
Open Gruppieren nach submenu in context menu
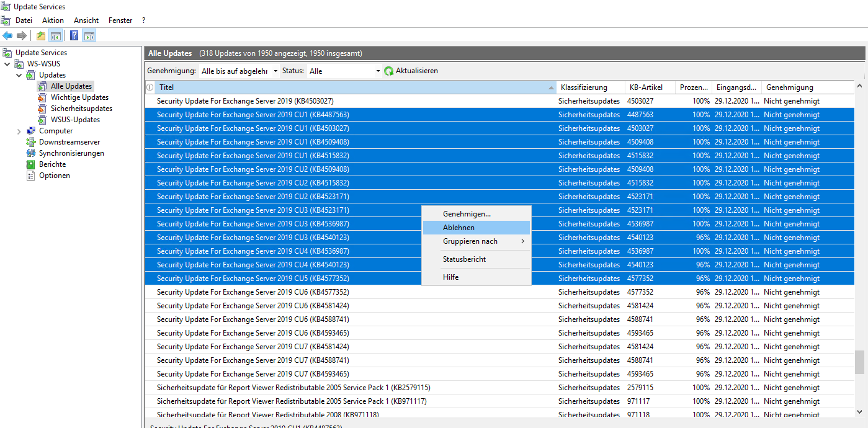tap(477, 241)
